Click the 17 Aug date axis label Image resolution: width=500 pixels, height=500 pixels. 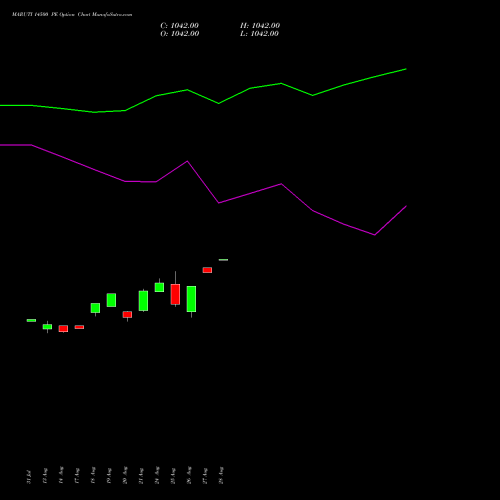(77, 476)
